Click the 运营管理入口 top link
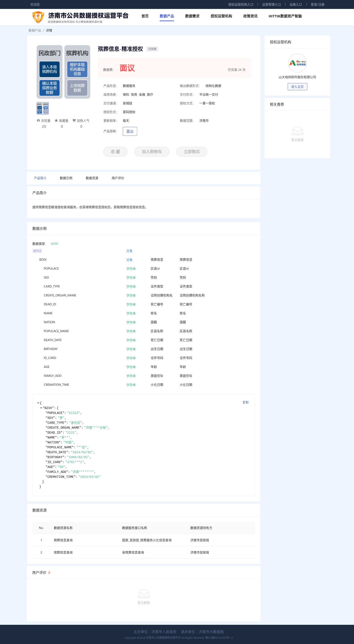Viewport: 354px width, 644px height. pyautogui.click(x=271, y=4)
